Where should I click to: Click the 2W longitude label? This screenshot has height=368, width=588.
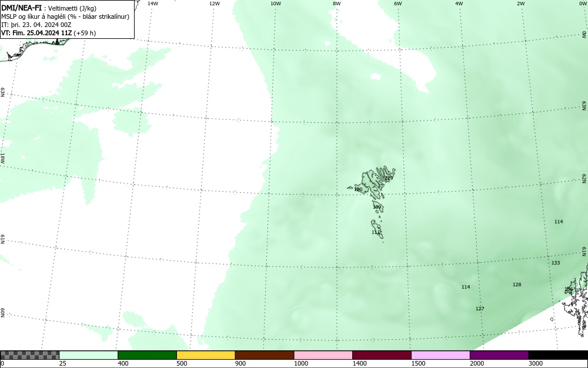520,4
